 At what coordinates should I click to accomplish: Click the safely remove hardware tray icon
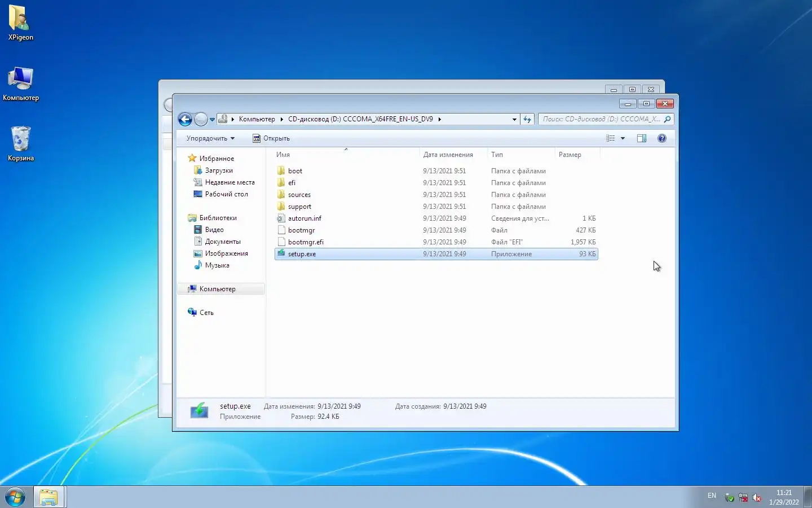tap(730, 498)
